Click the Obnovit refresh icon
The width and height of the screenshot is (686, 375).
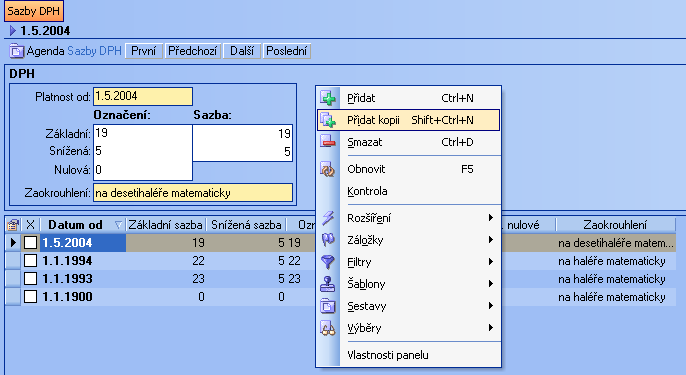click(328, 169)
